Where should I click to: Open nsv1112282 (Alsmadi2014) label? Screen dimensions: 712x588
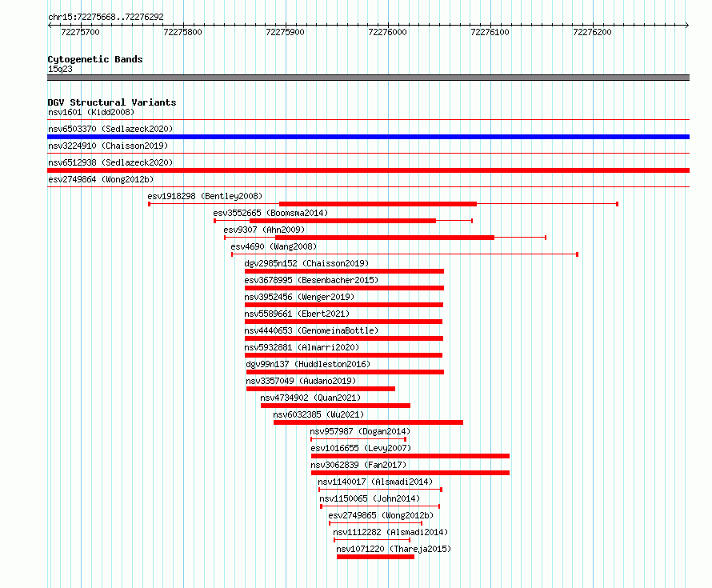[x=390, y=532]
